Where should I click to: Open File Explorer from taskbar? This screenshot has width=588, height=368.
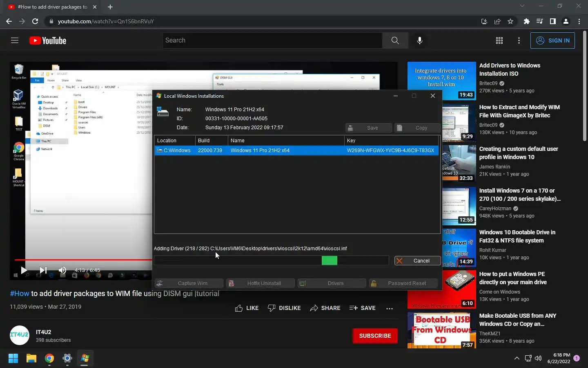pos(31,359)
